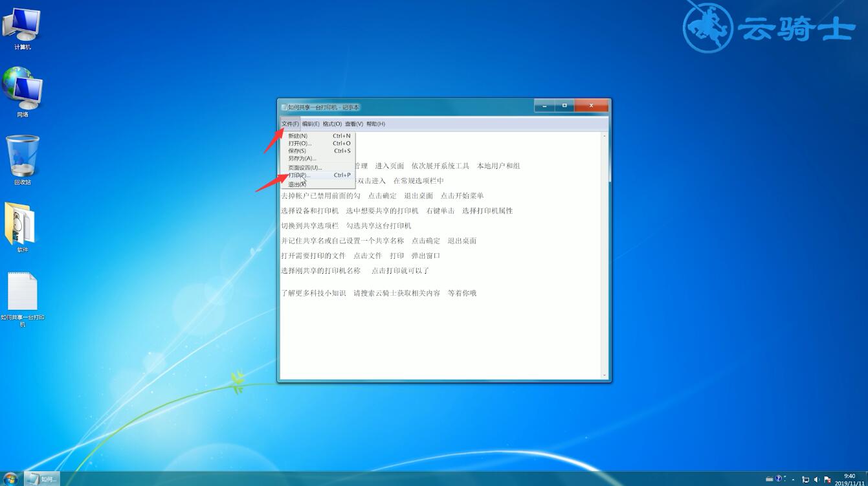
Task: Click the blue help tray icon
Action: coord(779,479)
